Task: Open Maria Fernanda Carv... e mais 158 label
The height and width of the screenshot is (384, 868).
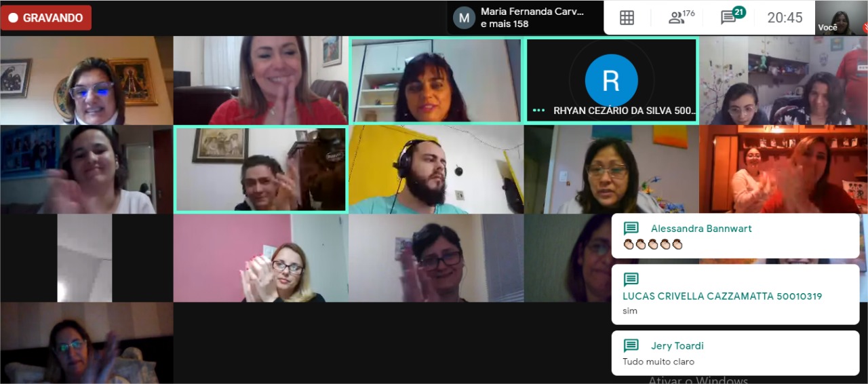Action: tap(532, 18)
